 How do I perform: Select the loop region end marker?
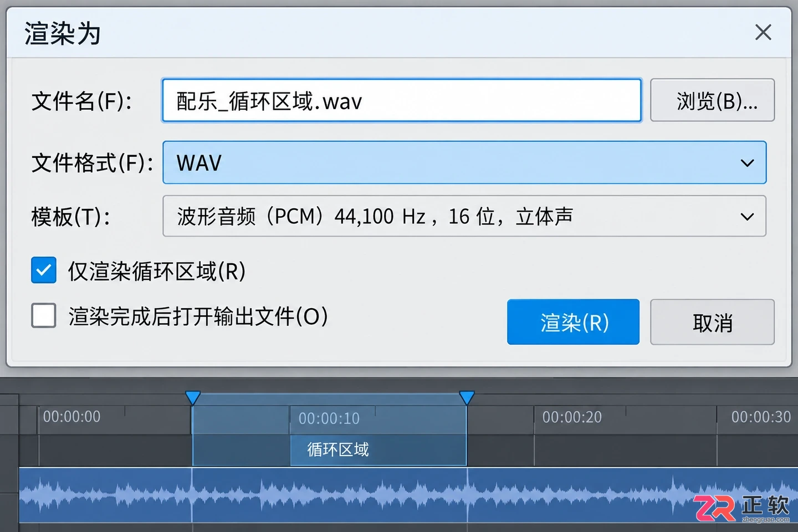coord(467,397)
